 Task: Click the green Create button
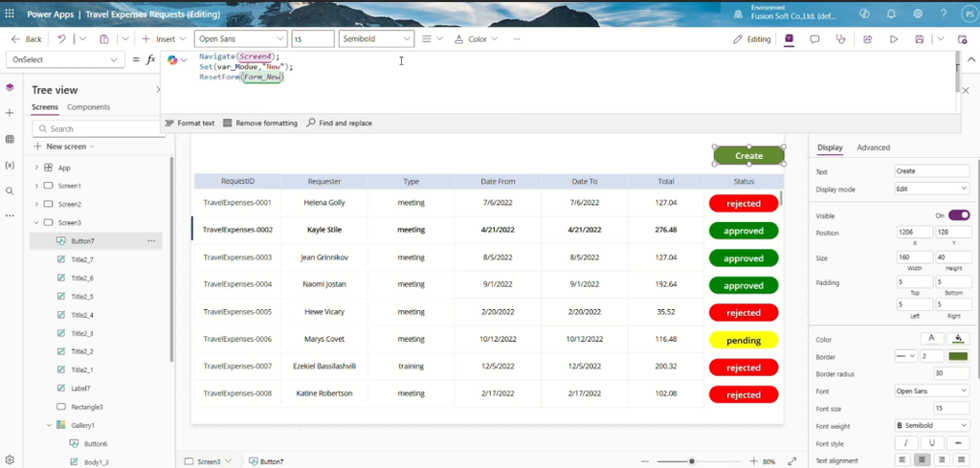[748, 156]
